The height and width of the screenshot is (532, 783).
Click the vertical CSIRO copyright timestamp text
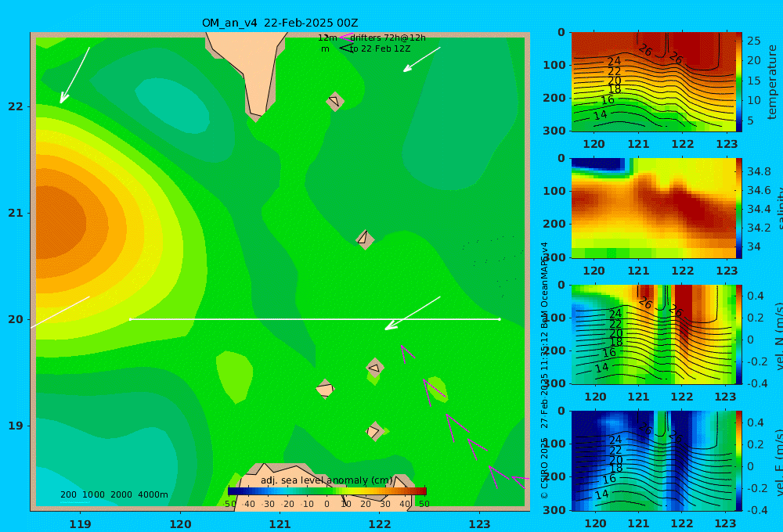(x=544, y=370)
